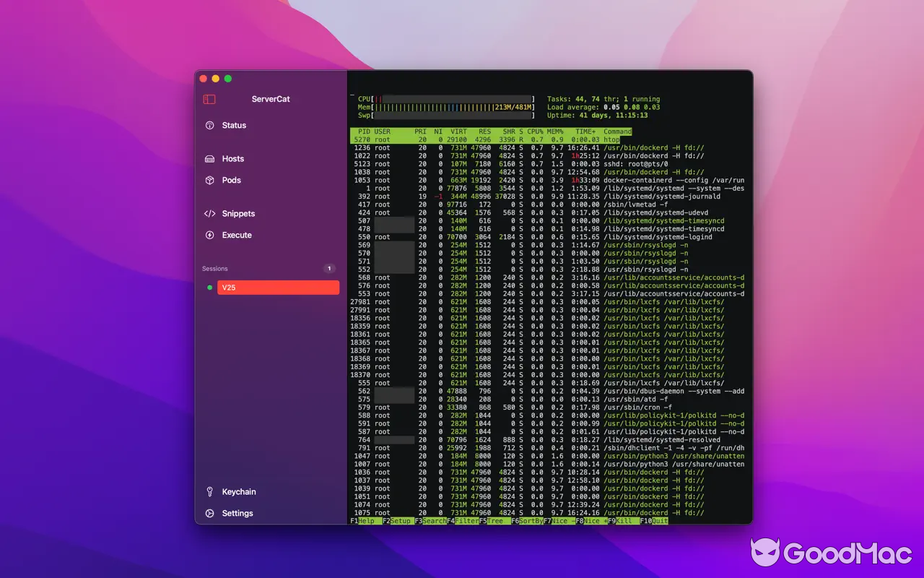The height and width of the screenshot is (578, 924).
Task: Open Snippets via the code brackets icon
Action: [x=210, y=213]
